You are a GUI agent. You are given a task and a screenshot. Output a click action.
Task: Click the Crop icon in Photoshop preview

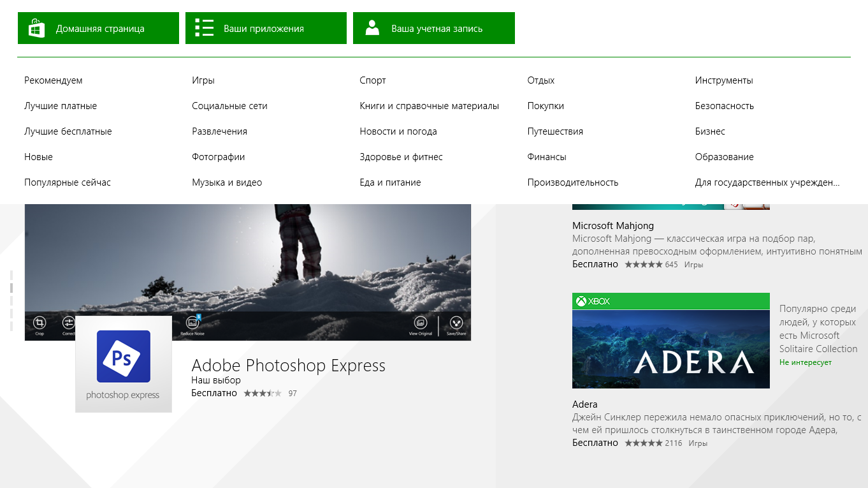point(40,325)
